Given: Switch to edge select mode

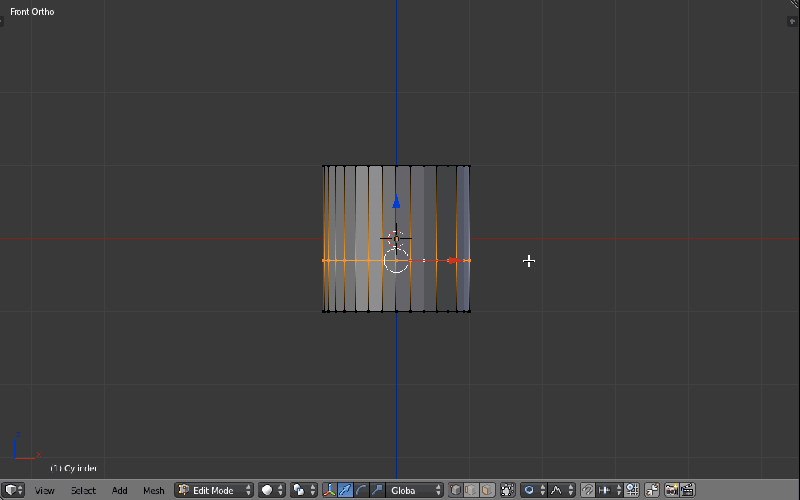Looking at the screenshot, I should [471, 490].
